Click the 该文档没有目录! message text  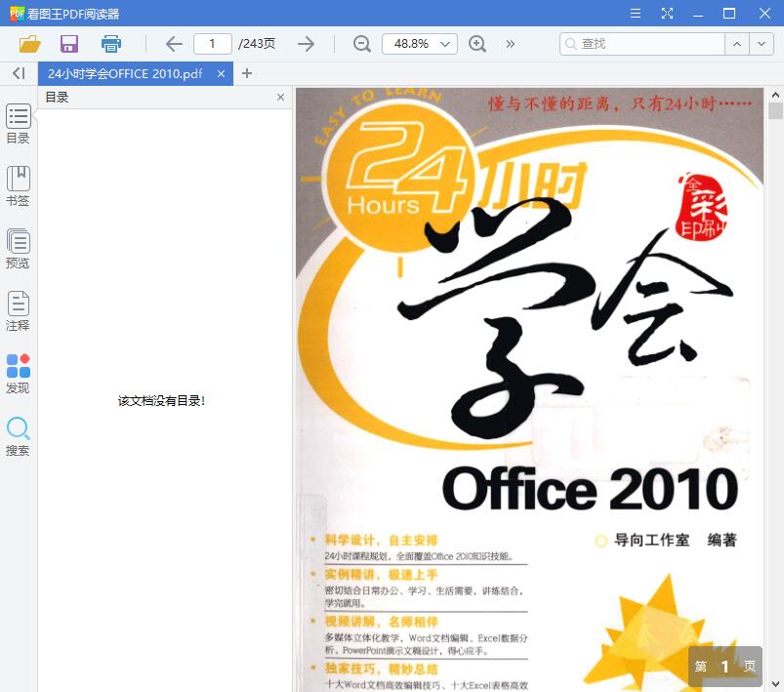pos(161,401)
